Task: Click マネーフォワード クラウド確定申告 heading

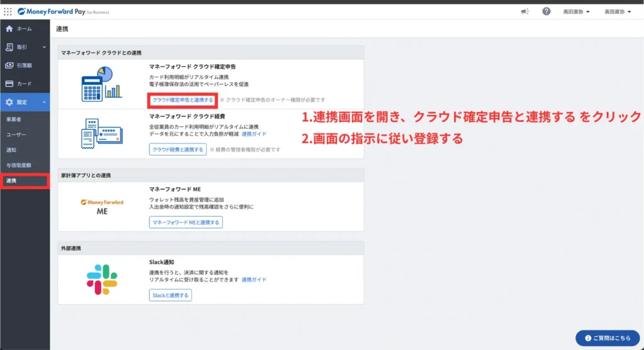Action: [192, 67]
